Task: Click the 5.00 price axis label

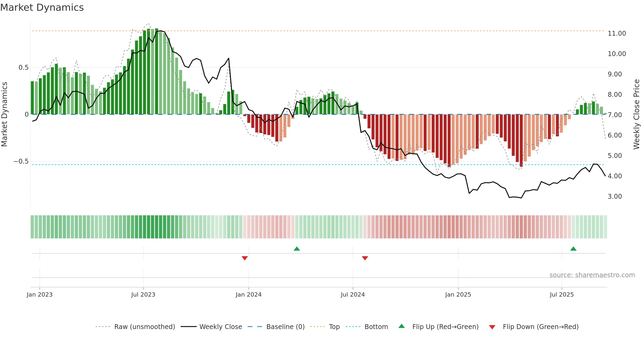Action: pos(615,156)
